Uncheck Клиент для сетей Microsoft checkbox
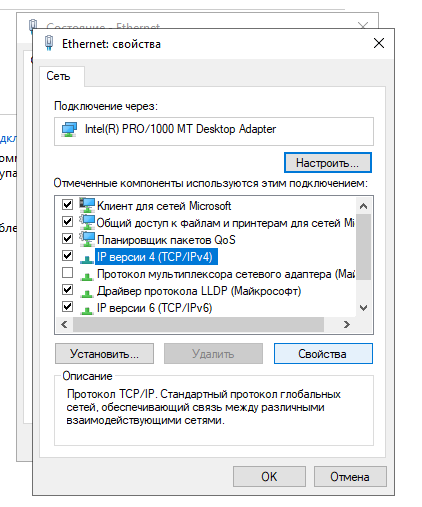422x507 pixels. [67, 204]
